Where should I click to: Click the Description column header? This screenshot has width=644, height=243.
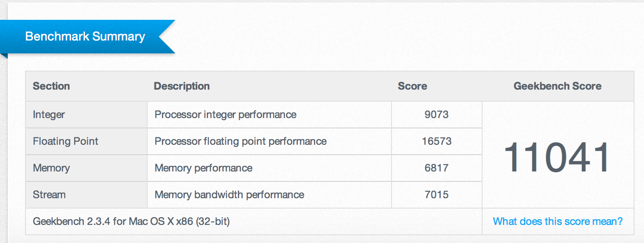182,86
